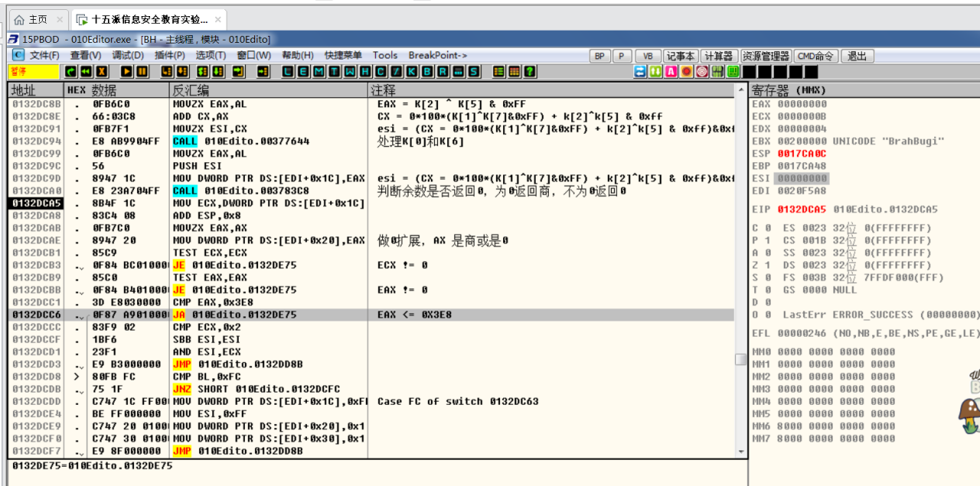Switch to the 主页 home tab
This screenshot has width=980, height=486.
pos(31,19)
